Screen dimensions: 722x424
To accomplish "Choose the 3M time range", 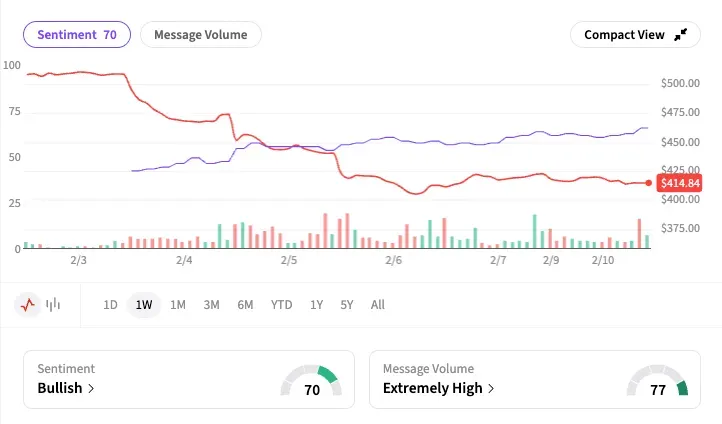I will [211, 305].
